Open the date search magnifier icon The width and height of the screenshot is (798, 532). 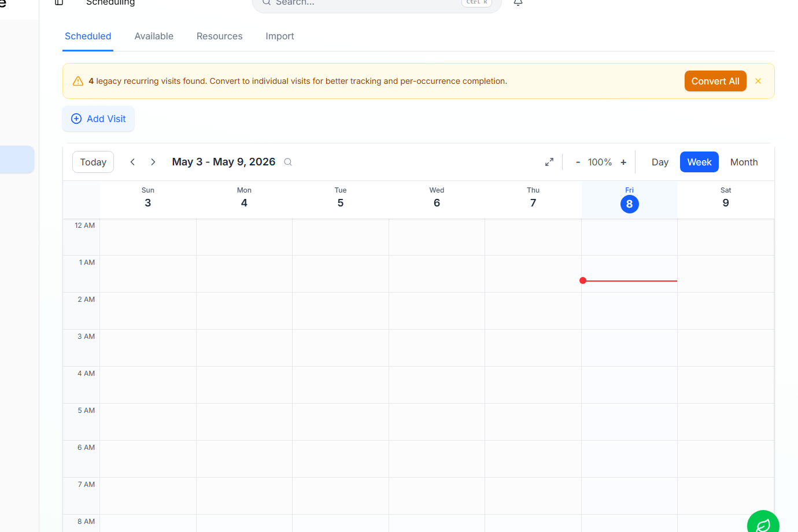tap(288, 162)
